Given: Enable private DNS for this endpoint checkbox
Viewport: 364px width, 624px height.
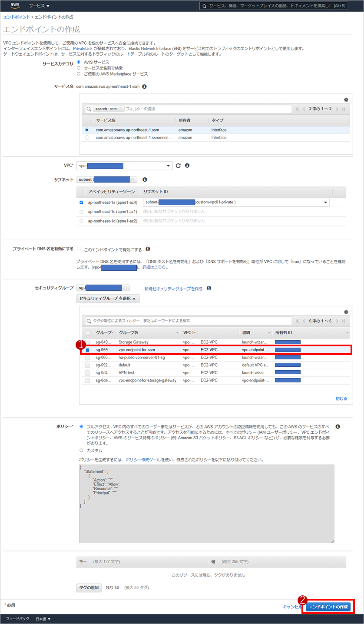Looking at the screenshot, I should click(x=79, y=249).
